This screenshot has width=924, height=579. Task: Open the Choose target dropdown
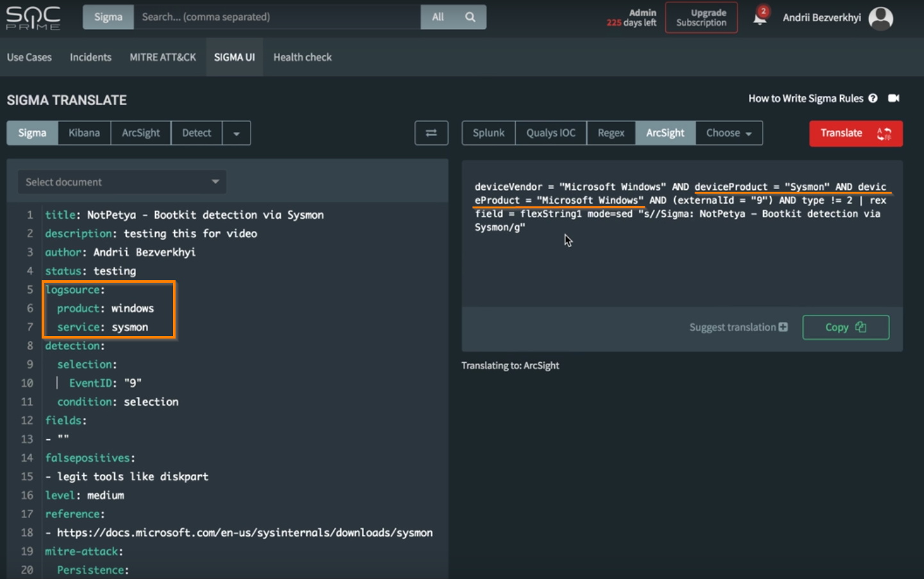pos(729,133)
